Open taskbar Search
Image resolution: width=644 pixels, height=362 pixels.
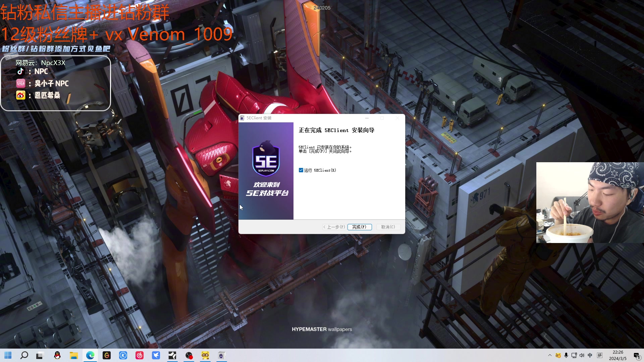(x=24, y=355)
